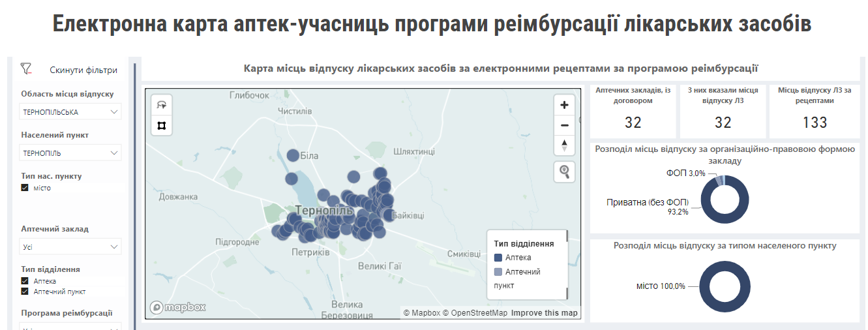This screenshot has height=330, width=868.
Task: Zoom out on the map
Action: click(x=564, y=125)
